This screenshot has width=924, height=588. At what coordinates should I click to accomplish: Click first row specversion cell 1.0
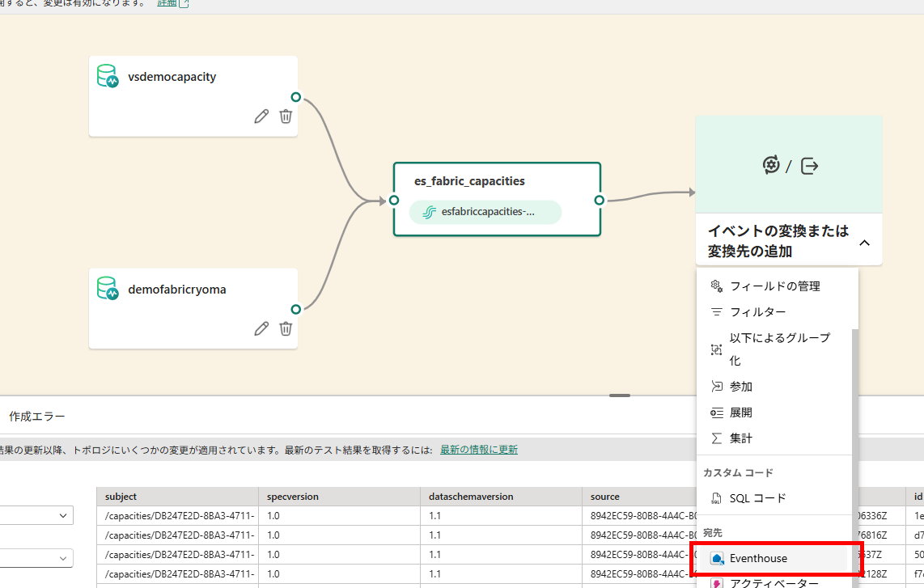pyautogui.click(x=340, y=515)
